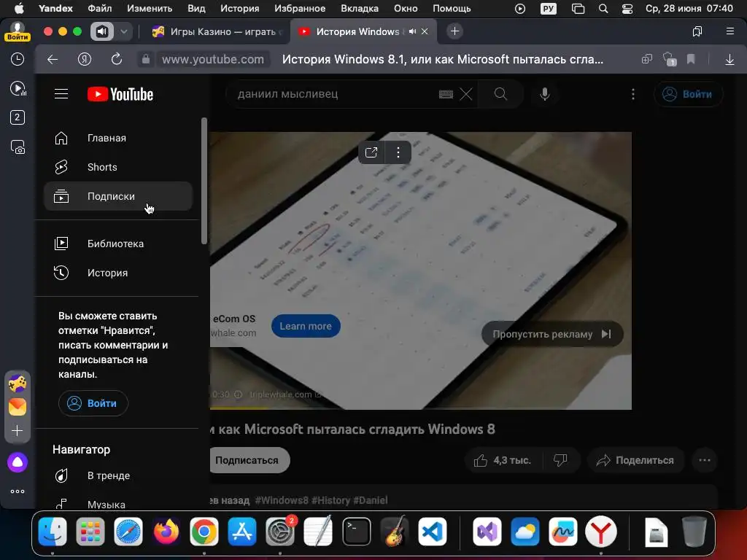
Task: Click the Поделиться share button
Action: coord(636,461)
